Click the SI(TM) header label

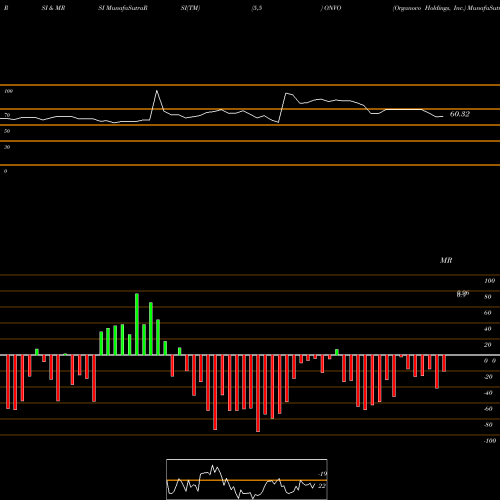pyautogui.click(x=190, y=8)
